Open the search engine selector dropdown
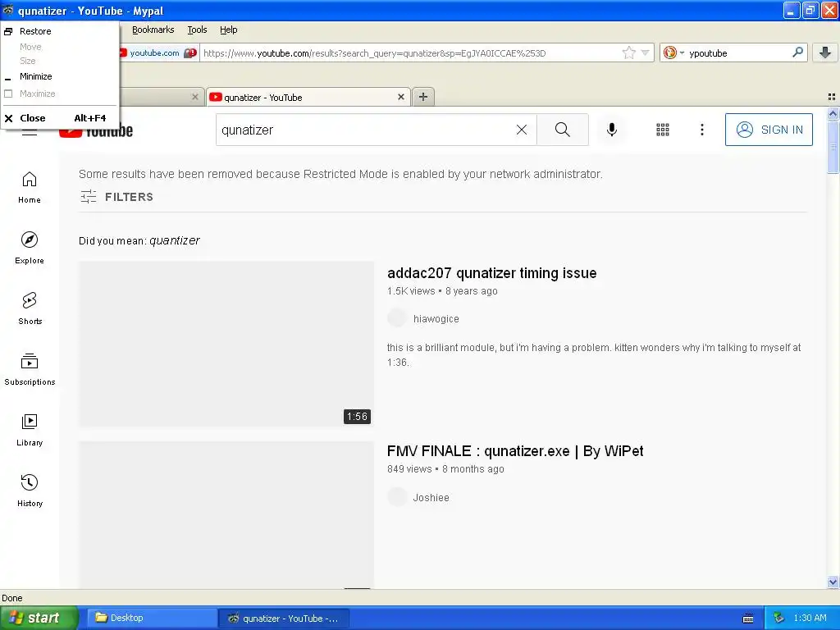The height and width of the screenshot is (630, 840). pos(674,52)
